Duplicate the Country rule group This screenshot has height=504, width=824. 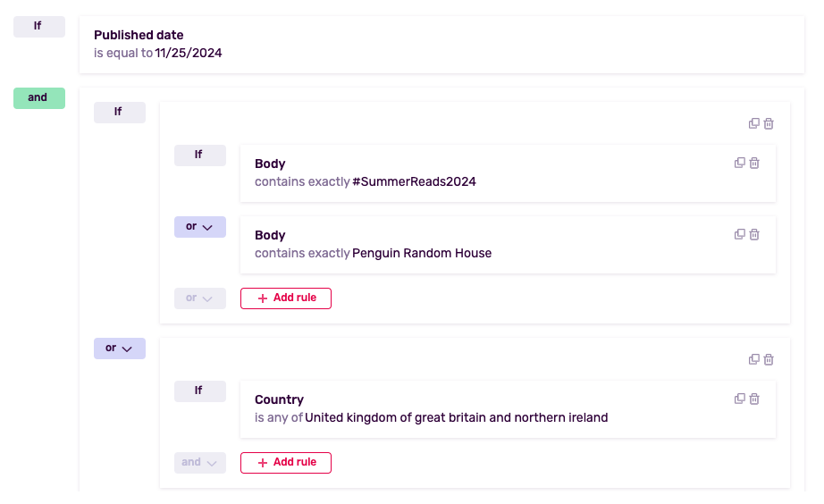tap(753, 359)
